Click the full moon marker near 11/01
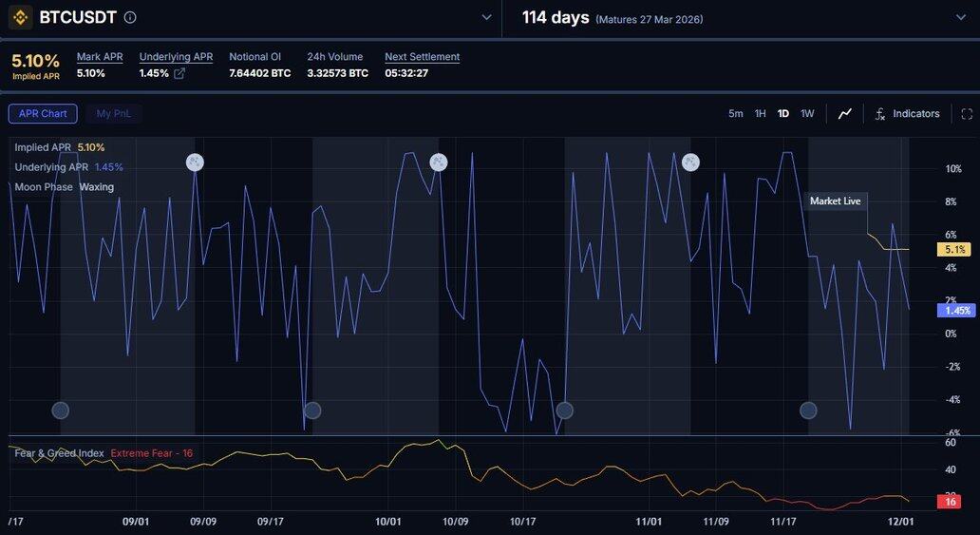980x535 pixels. [x=690, y=162]
